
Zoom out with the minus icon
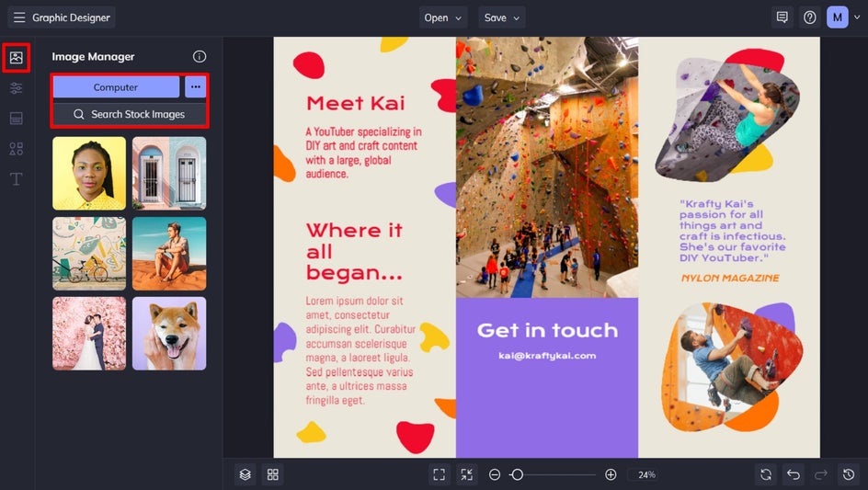(x=495, y=474)
